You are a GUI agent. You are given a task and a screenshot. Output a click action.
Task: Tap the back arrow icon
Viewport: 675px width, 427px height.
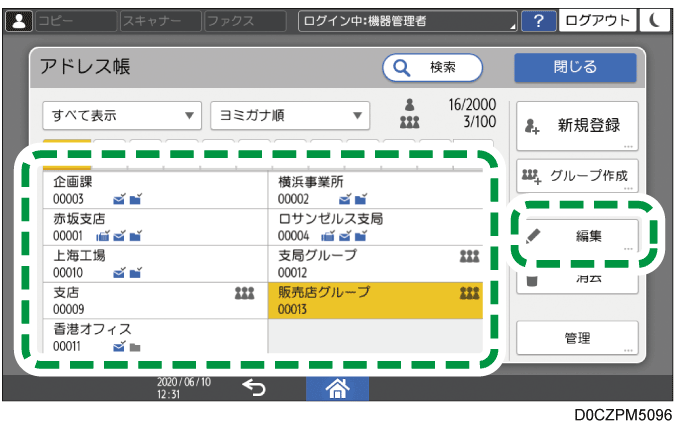pos(254,388)
